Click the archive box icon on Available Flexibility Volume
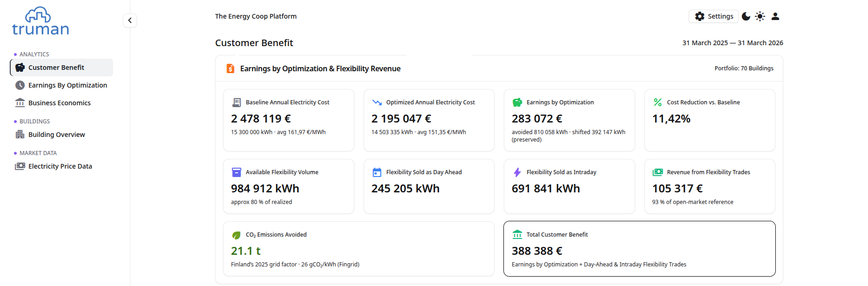 pos(237,172)
